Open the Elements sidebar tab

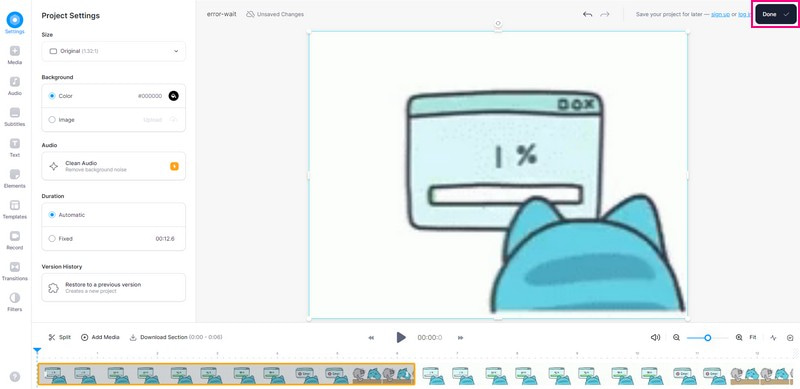point(15,179)
